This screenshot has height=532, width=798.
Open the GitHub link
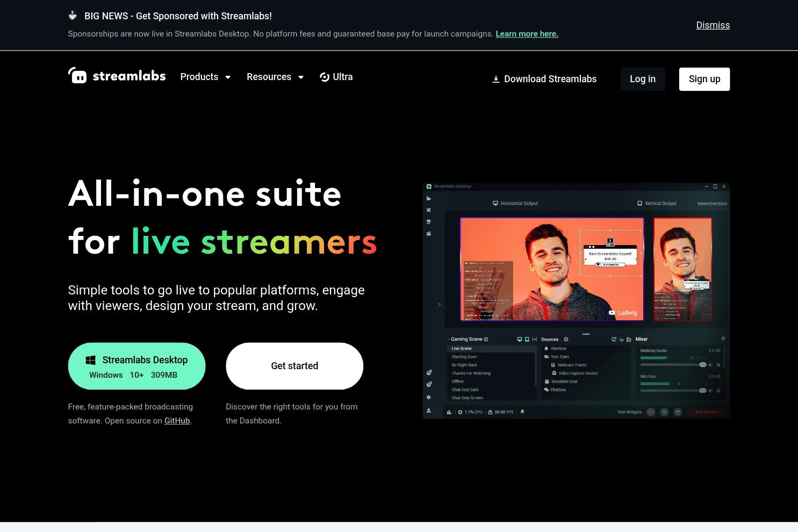click(x=177, y=421)
